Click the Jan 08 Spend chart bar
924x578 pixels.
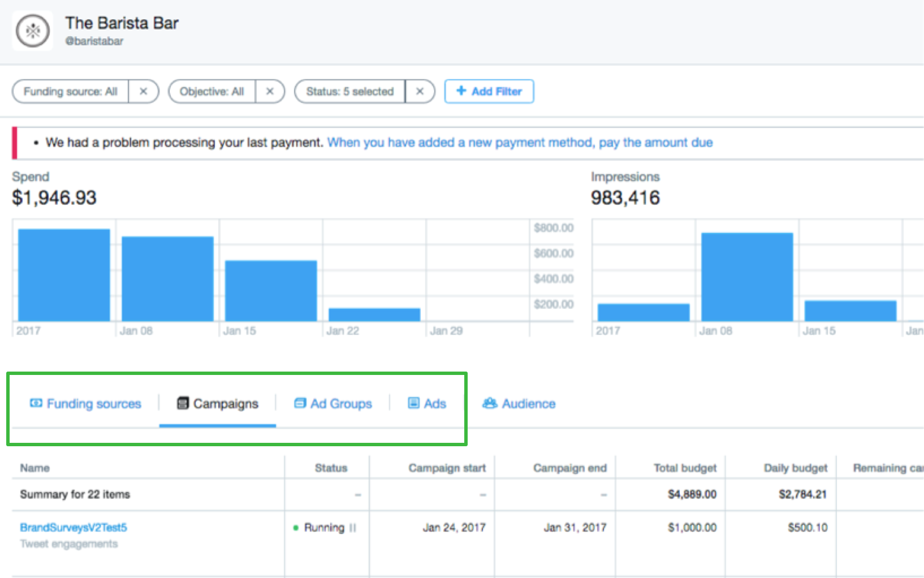pos(167,279)
